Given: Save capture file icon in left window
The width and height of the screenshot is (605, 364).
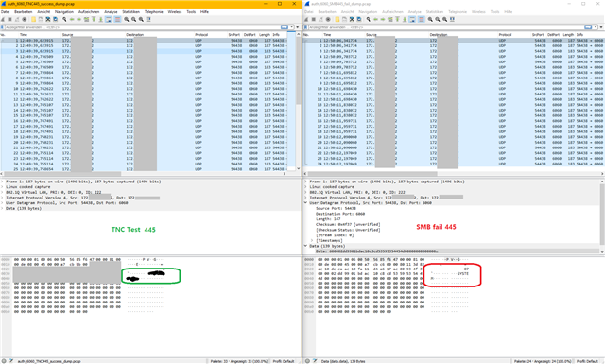Looking at the screenshot, I should click(x=41, y=19).
